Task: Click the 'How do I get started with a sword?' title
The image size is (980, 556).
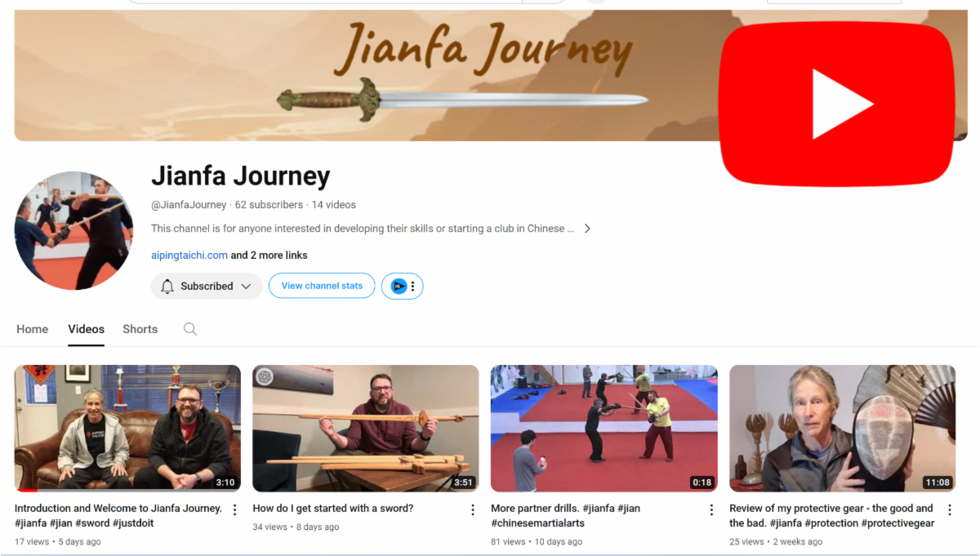Action: pos(333,509)
